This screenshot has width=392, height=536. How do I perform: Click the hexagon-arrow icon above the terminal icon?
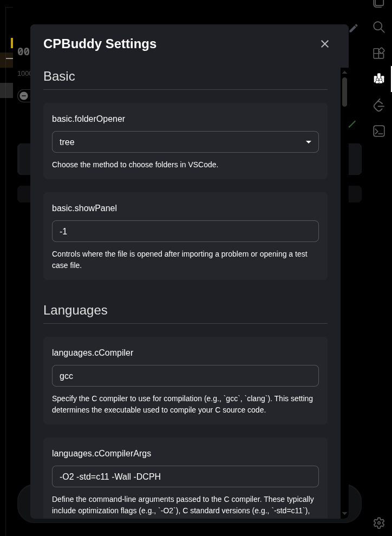(x=378, y=105)
